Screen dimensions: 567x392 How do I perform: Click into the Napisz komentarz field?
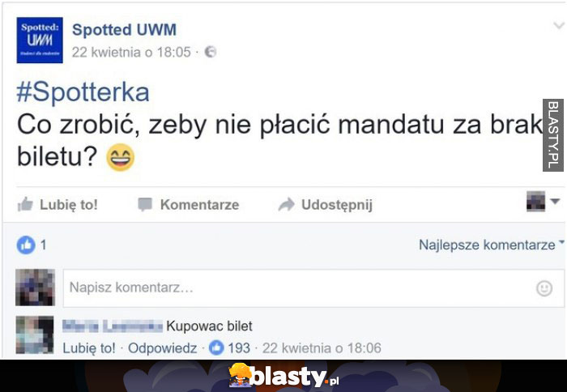[x=313, y=288]
